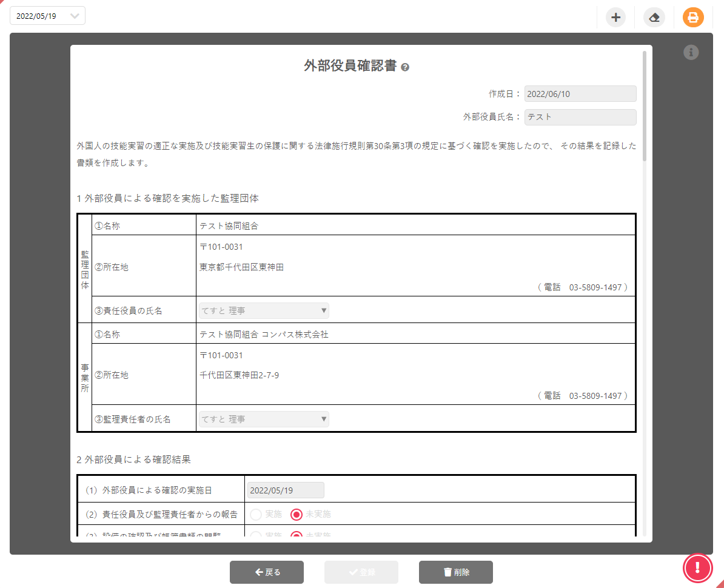Select 未実施 in the 設備の確認 row
This screenshot has width=724, height=588.
click(297, 535)
